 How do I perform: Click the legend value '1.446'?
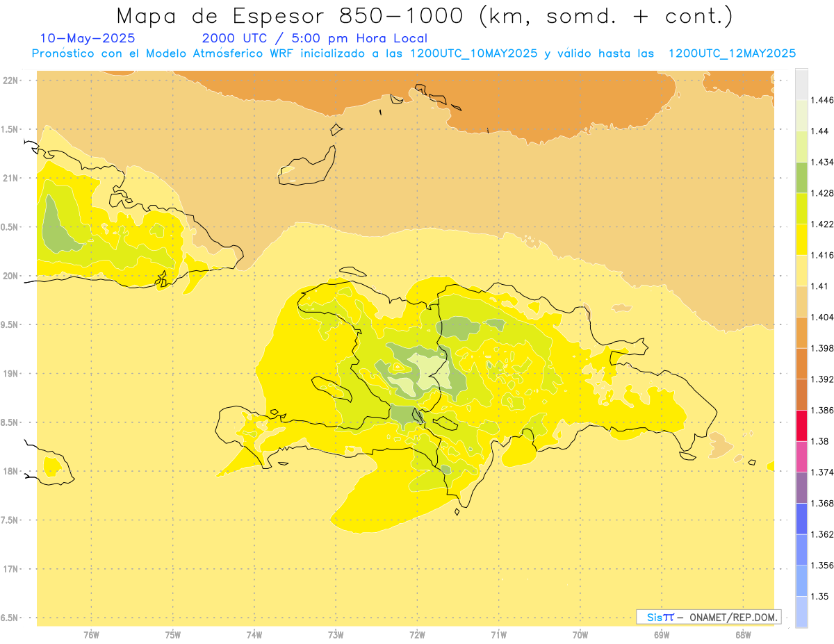tap(822, 100)
